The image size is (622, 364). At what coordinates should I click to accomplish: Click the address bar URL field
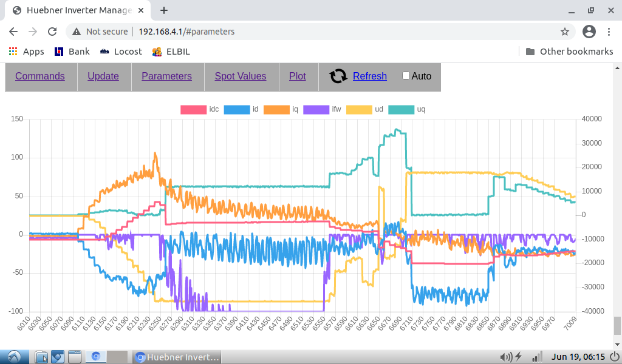304,32
